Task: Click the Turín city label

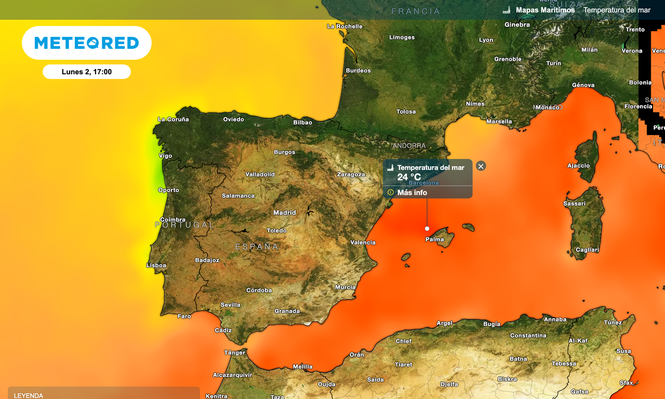Action: click(554, 63)
